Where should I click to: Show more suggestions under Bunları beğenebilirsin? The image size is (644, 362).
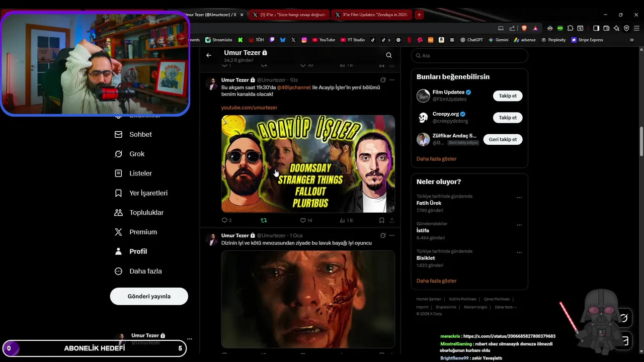pos(437,159)
